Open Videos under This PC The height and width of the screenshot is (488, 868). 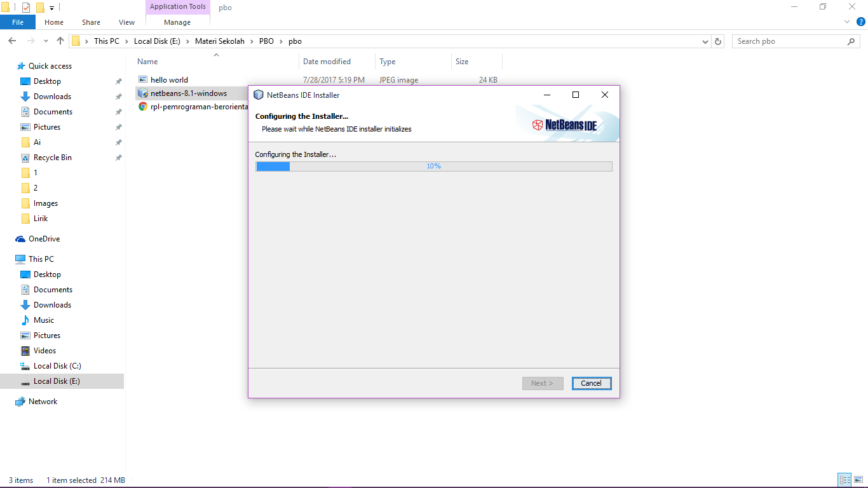click(x=44, y=351)
